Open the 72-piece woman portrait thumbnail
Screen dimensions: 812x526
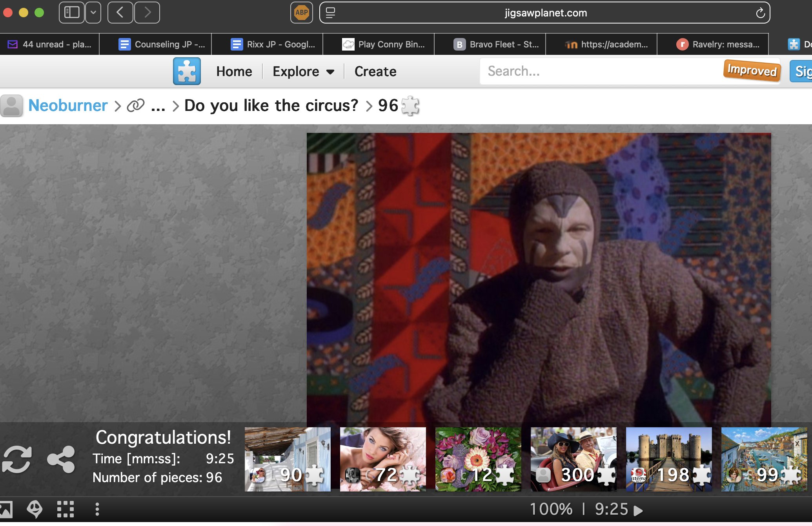[383, 459]
